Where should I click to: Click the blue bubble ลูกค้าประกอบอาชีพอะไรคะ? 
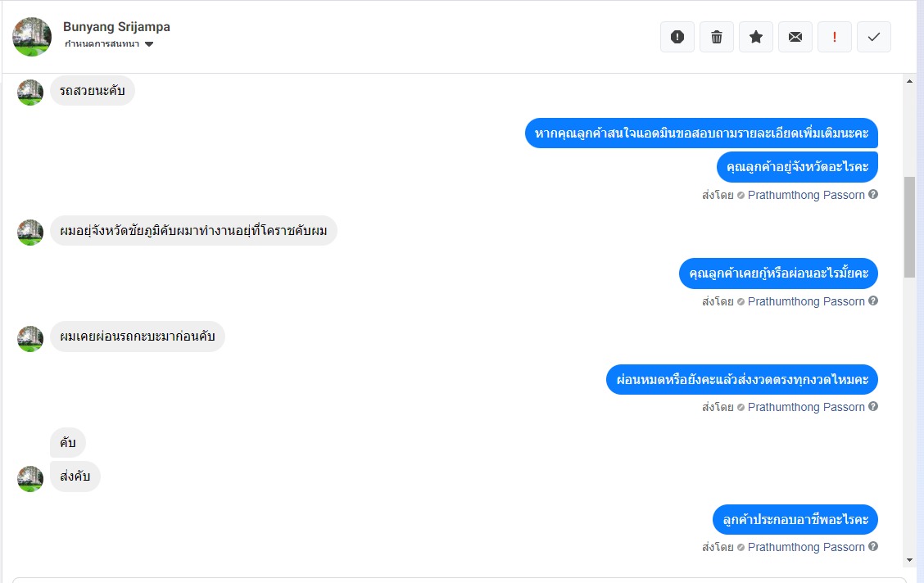point(795,519)
